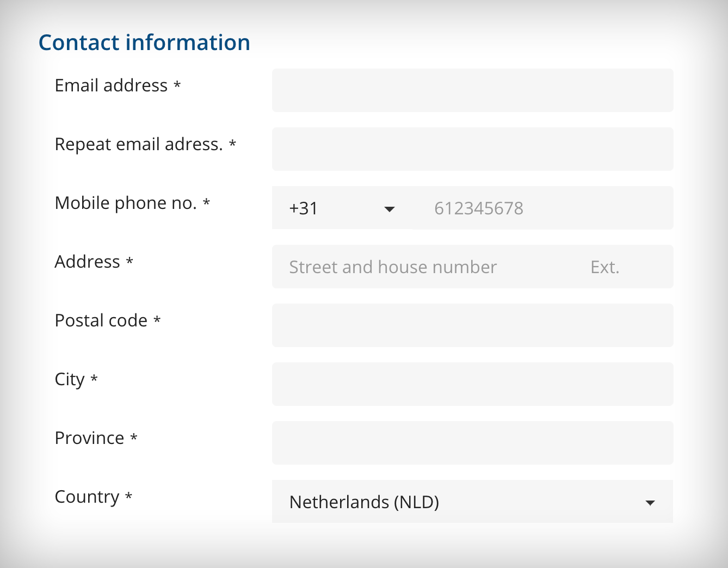Click the required asterisk next to Address
The height and width of the screenshot is (568, 728).
coord(128,262)
